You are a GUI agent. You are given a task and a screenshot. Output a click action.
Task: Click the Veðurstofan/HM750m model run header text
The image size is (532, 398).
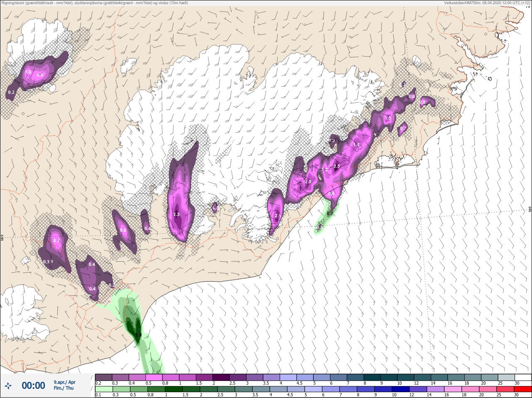[x=487, y=2]
